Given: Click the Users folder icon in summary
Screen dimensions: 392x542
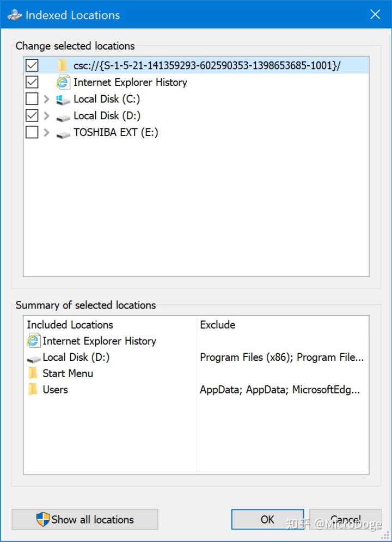Looking at the screenshot, I should (x=33, y=390).
